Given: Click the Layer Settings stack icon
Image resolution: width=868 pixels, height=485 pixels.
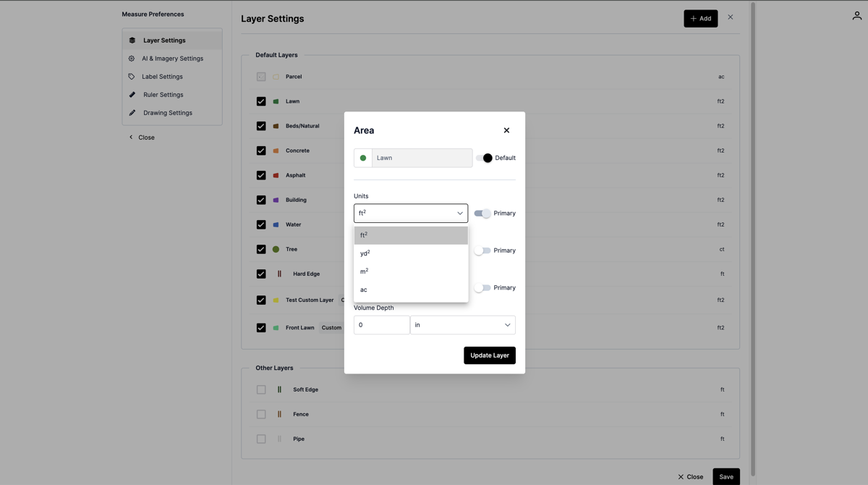Looking at the screenshot, I should point(132,41).
